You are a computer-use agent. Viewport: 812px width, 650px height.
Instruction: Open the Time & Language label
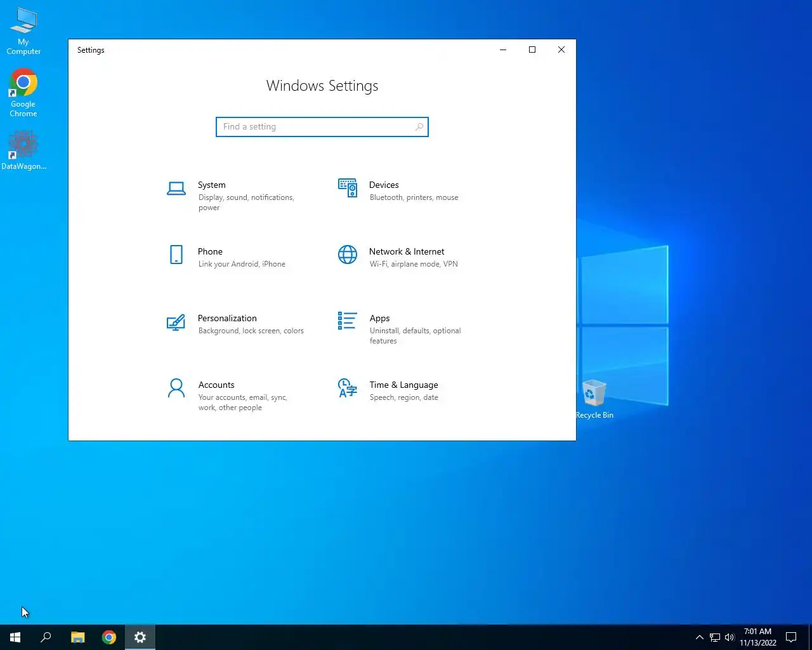pyautogui.click(x=403, y=385)
